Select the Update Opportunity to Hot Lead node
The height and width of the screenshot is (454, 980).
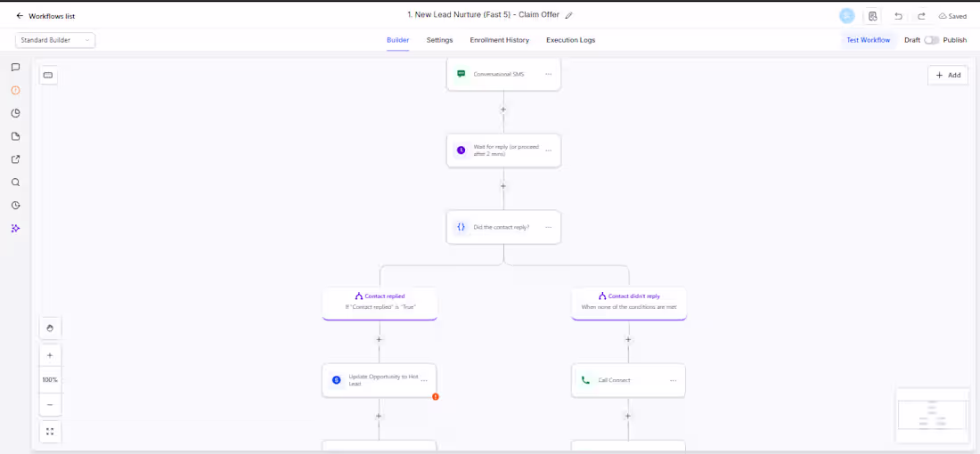(380, 380)
